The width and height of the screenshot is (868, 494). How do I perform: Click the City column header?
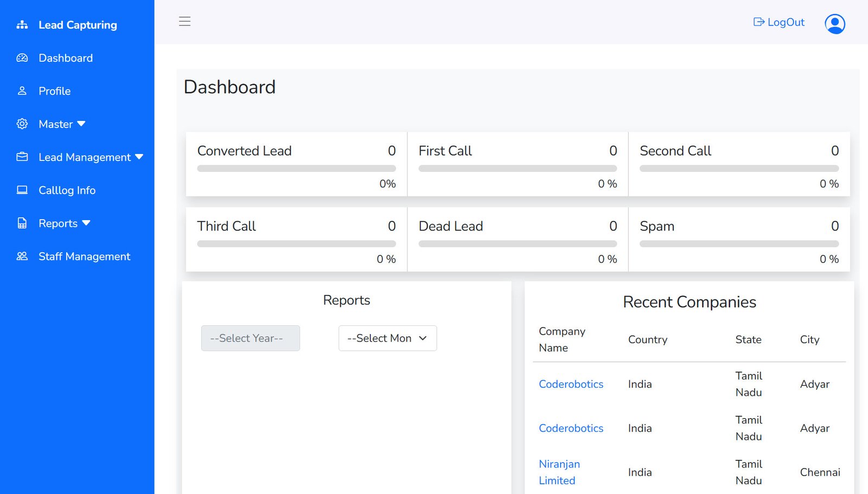[x=809, y=339]
